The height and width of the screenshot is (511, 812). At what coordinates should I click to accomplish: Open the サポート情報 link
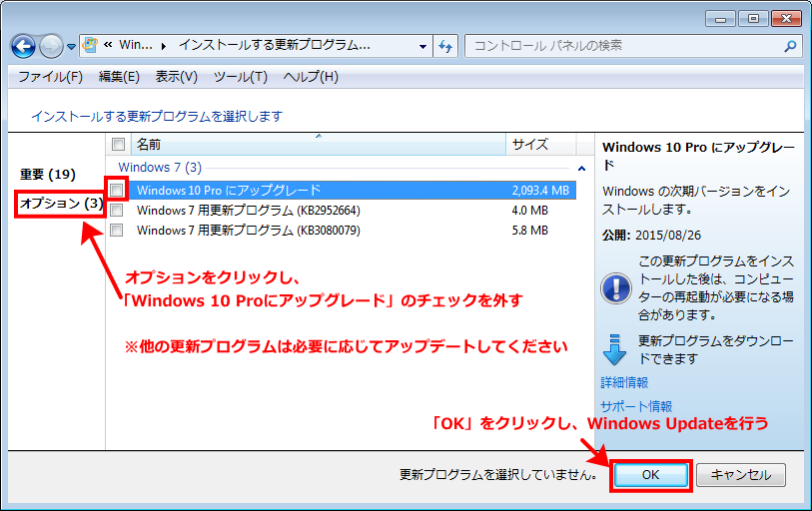point(636,406)
